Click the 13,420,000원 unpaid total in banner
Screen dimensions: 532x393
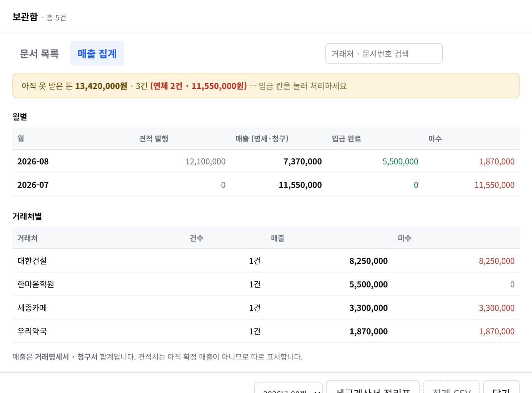click(101, 86)
